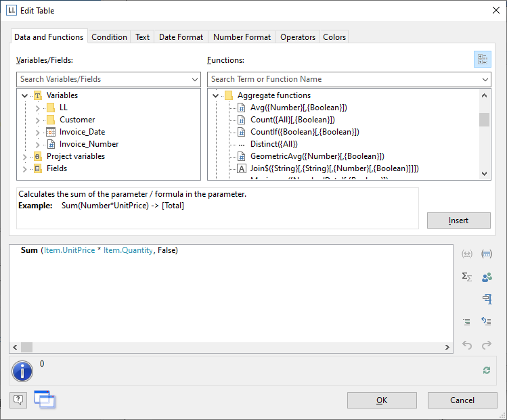Image resolution: width=507 pixels, height=420 pixels.
Task: Expand the Project variables node
Action: click(26, 156)
